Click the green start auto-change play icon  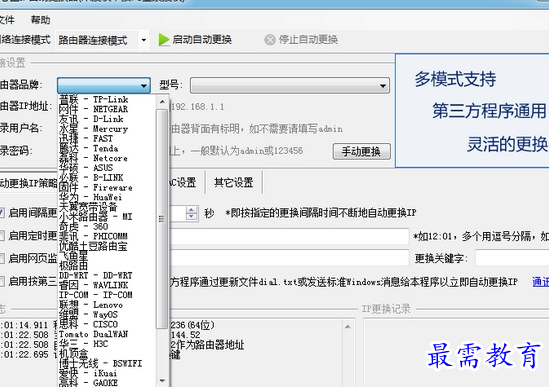click(164, 40)
